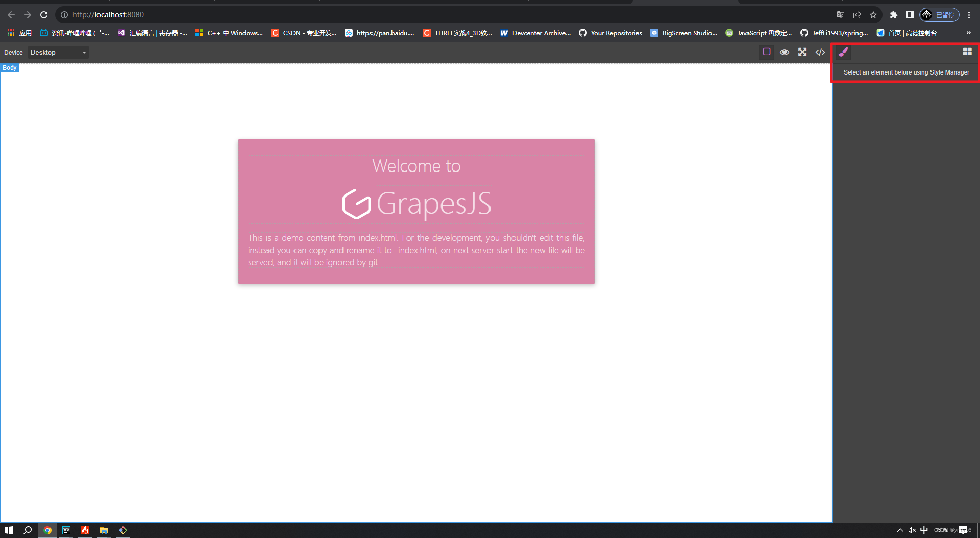Click the muted volume tray icon
This screenshot has width=980, height=538.
point(912,530)
